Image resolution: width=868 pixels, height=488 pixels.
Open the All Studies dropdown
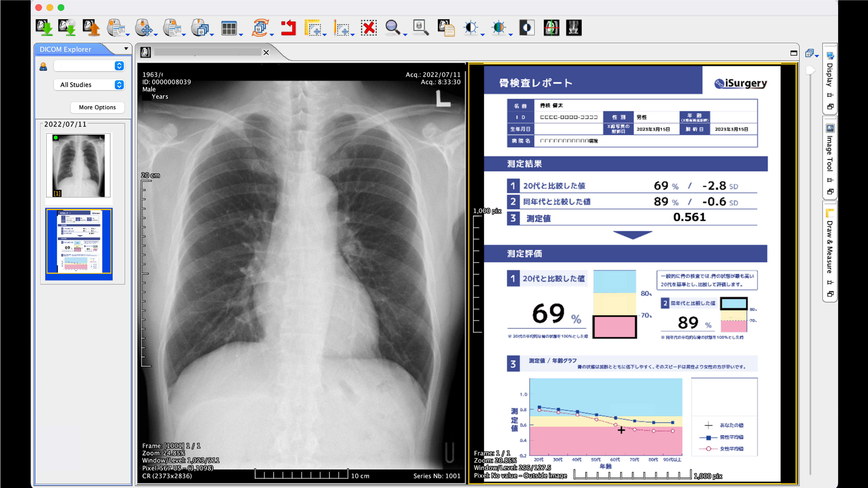pyautogui.click(x=89, y=85)
